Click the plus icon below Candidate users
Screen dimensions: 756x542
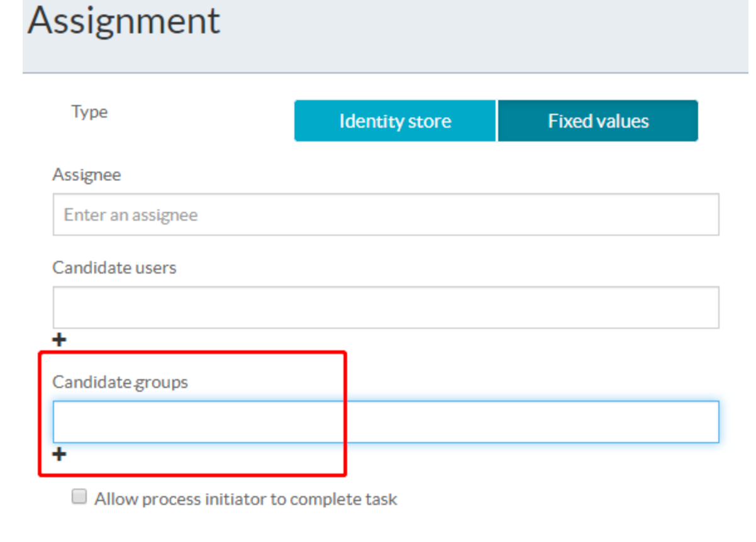pyautogui.click(x=59, y=340)
